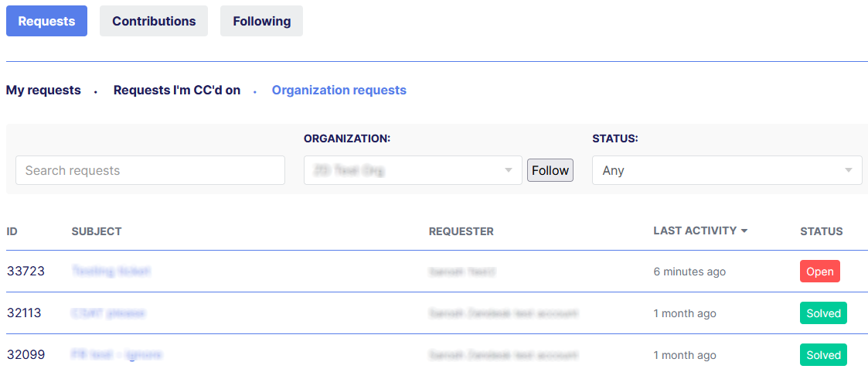Click the red Open status badge

point(820,272)
